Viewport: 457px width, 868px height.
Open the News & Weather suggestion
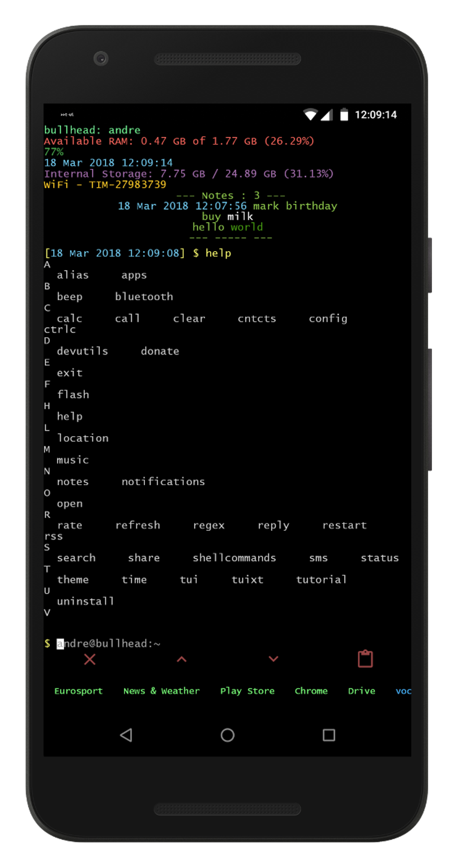click(161, 691)
